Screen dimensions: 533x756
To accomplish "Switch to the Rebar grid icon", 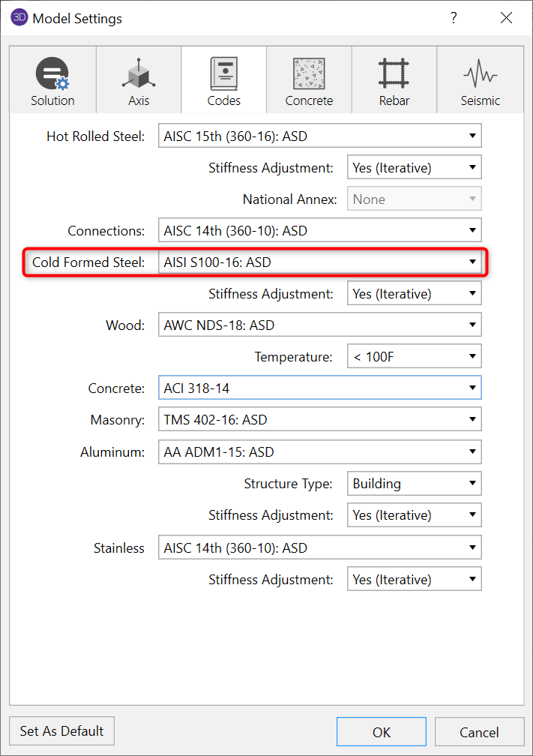I will pos(394,74).
